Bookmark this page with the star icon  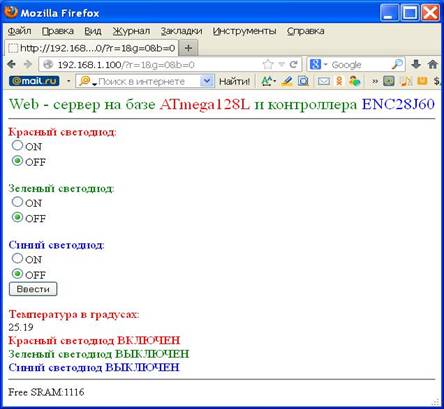click(x=268, y=64)
